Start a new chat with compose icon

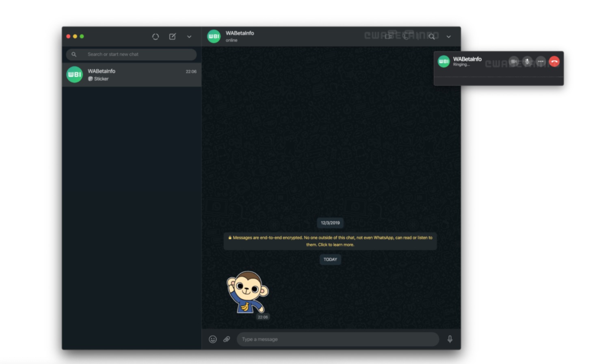click(172, 37)
